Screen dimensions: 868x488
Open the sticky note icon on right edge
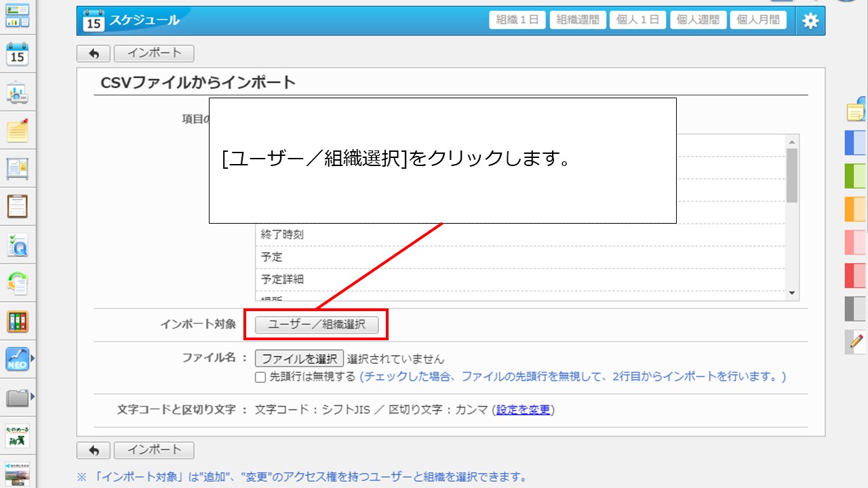point(855,111)
